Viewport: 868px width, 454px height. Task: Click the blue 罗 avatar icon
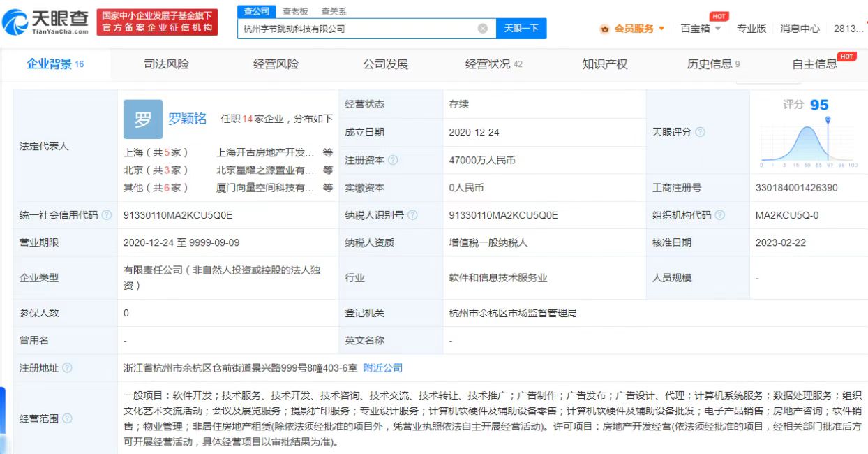(142, 119)
